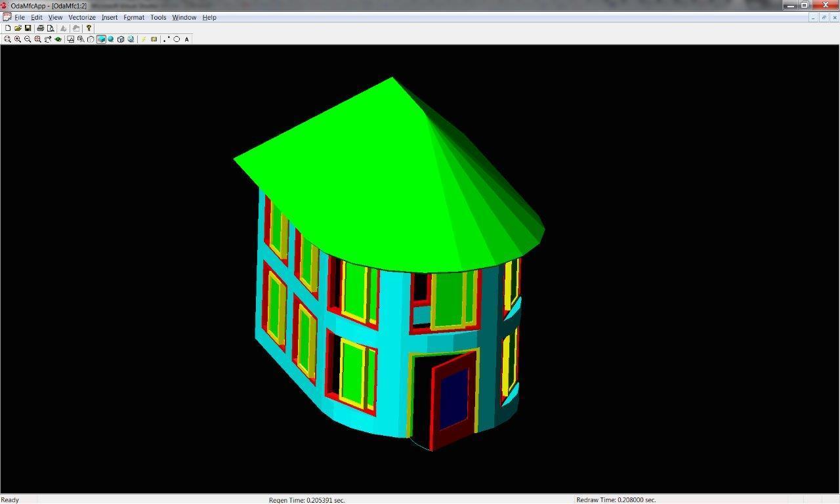Open the Format menu
Viewport: 840px width, 504px height.
point(133,17)
